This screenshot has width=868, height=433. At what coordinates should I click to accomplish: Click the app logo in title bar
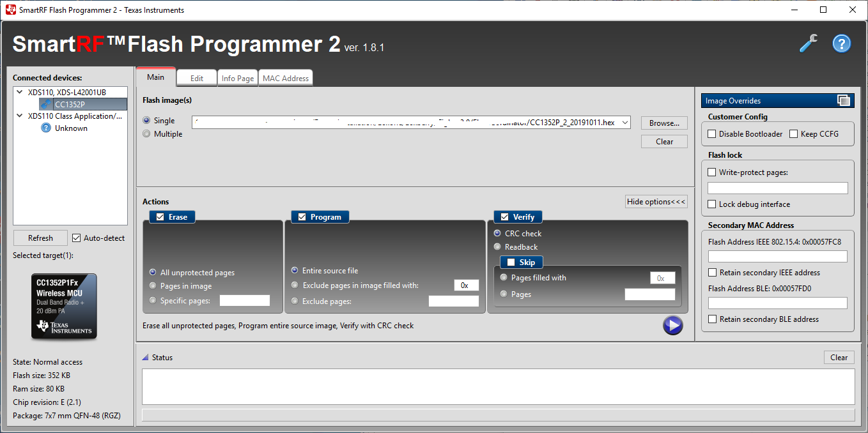[x=10, y=10]
